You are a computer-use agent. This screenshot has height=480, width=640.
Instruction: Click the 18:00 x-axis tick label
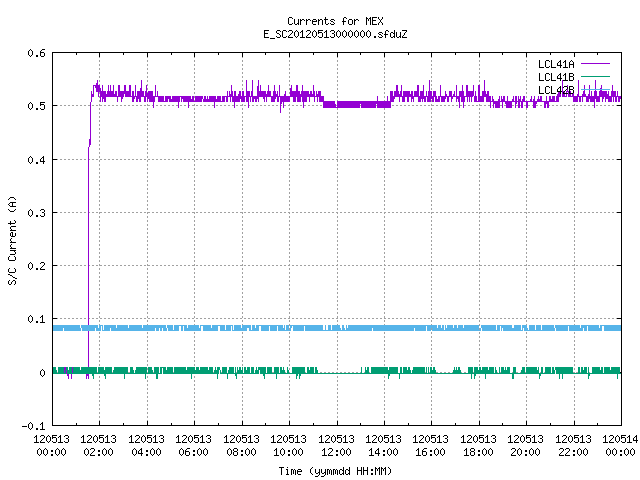click(478, 452)
